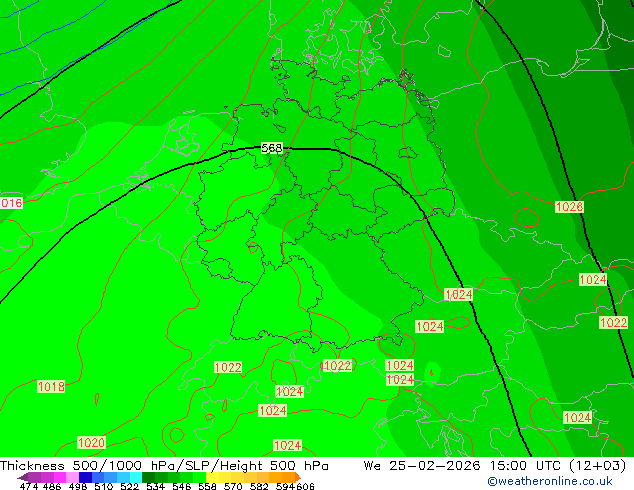Click the 510 legend scale value
The width and height of the screenshot is (634, 490).
click(x=104, y=486)
